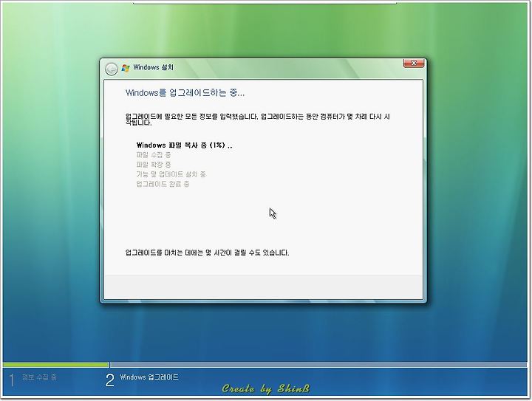Click the '파일 수집 중' step
The height and width of the screenshot is (401, 532).
pyautogui.click(x=154, y=155)
